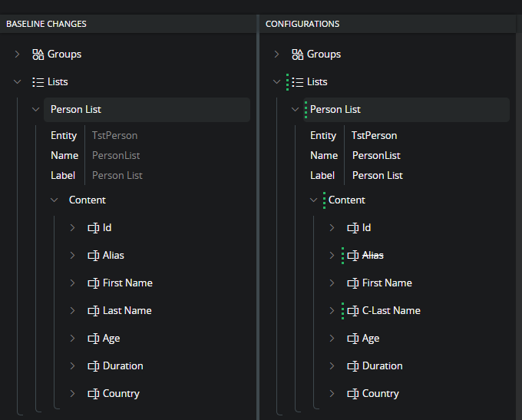Select First Name in Baseline Changes tree
This screenshot has height=420, width=522.
coord(127,283)
